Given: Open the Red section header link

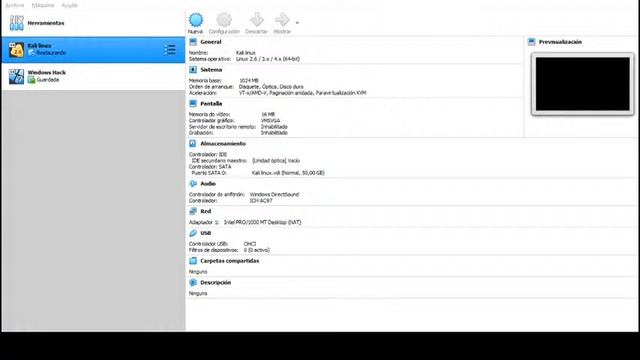Looking at the screenshot, I should (206, 211).
